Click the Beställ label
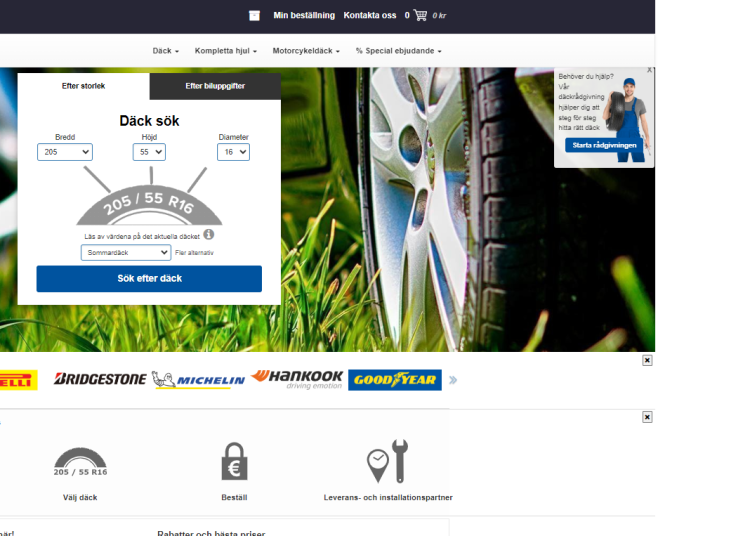This screenshot has width=750, height=536. pyautogui.click(x=234, y=497)
